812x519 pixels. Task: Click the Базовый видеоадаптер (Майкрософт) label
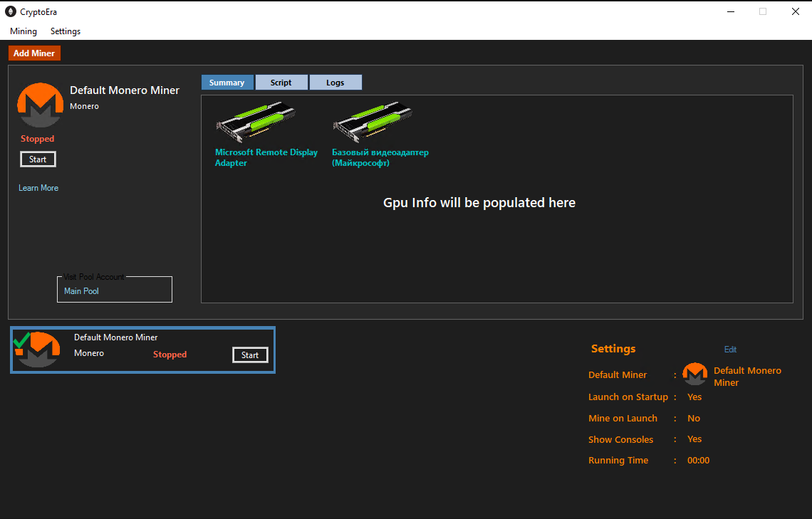coord(380,157)
